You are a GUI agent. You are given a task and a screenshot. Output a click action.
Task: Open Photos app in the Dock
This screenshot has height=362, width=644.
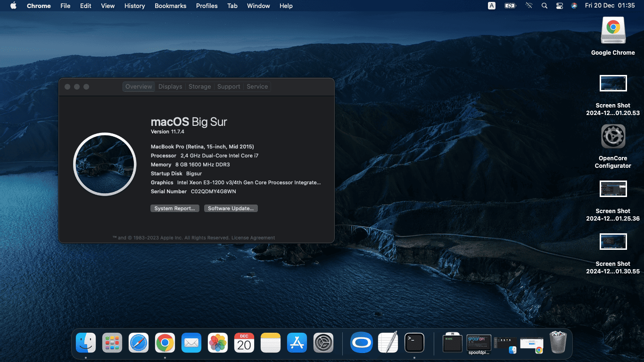(218, 343)
